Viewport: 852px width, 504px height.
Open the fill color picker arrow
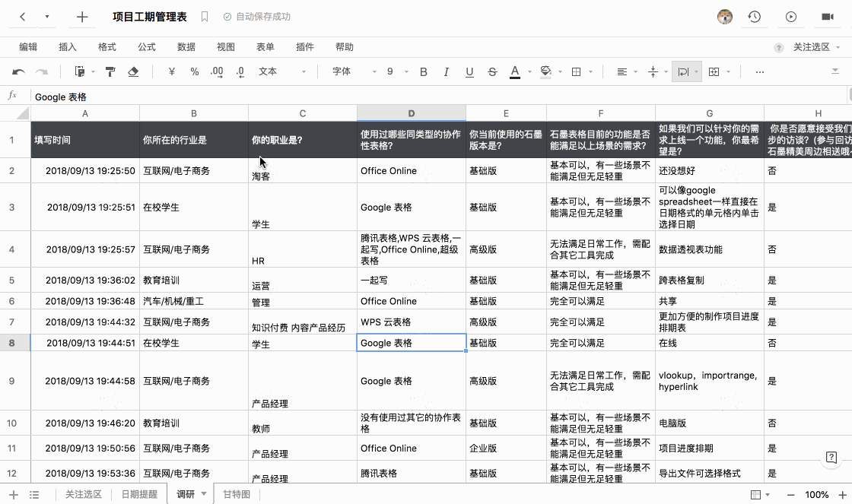(560, 71)
